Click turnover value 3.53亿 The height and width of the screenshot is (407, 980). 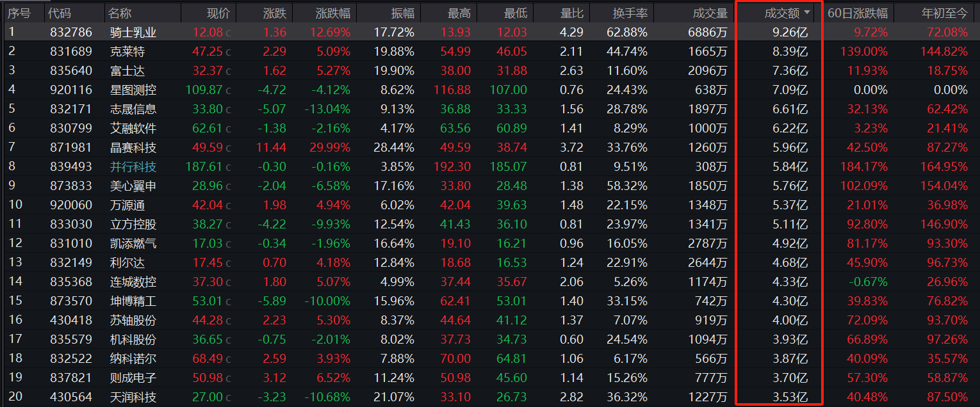[790, 397]
